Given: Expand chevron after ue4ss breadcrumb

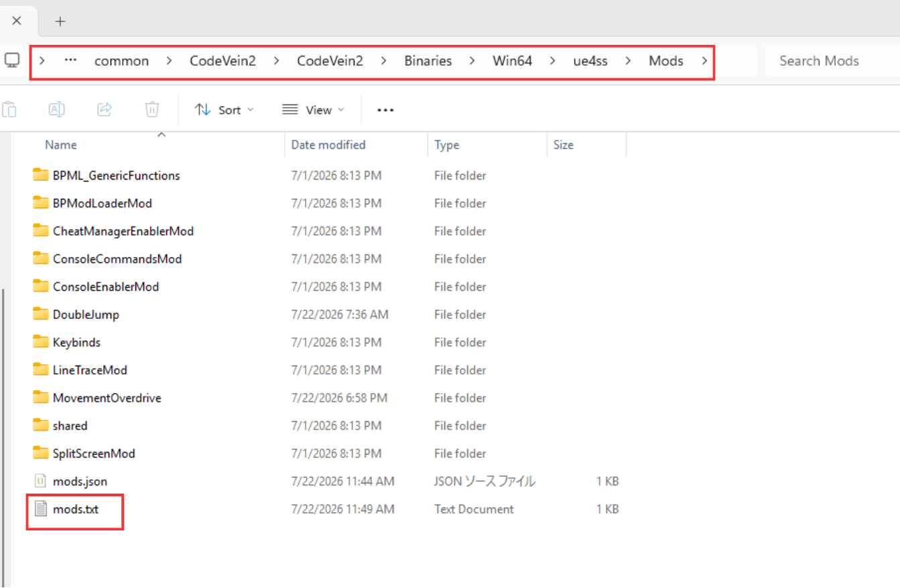Looking at the screenshot, I should coord(628,61).
